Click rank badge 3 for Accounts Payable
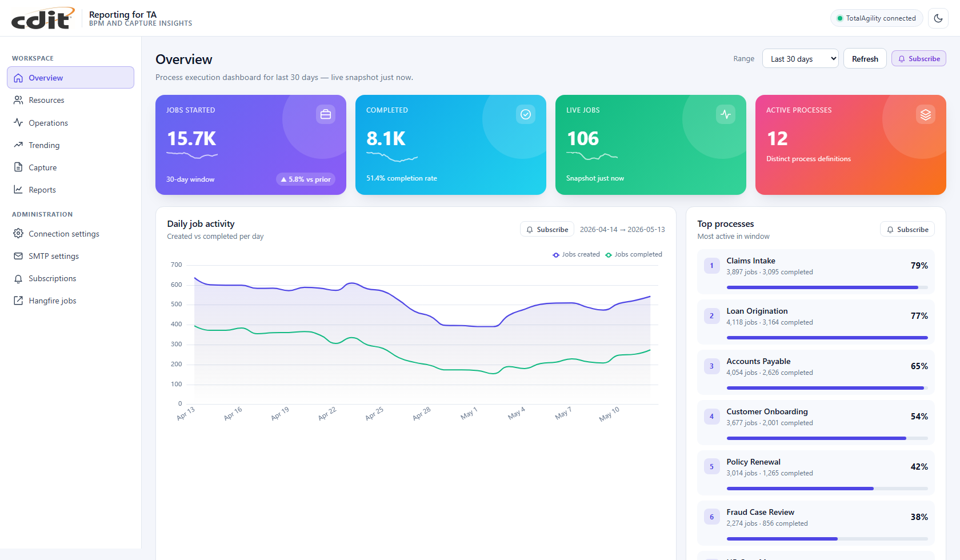This screenshot has height=560, width=960. [711, 366]
